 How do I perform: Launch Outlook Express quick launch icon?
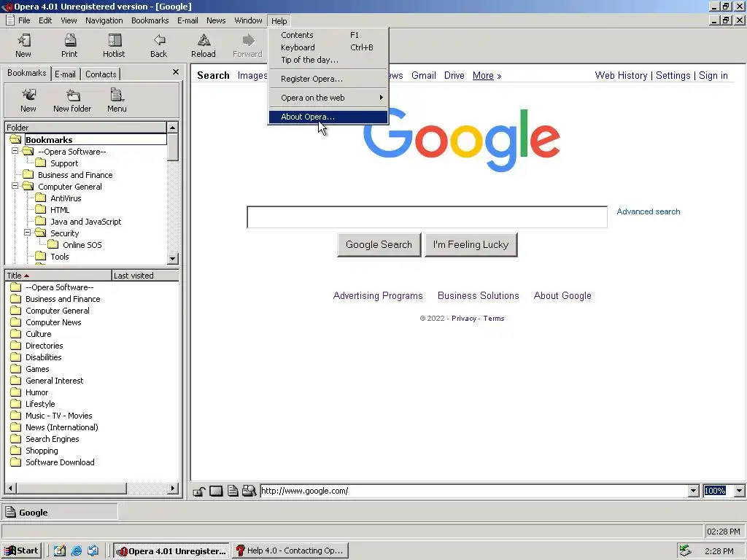[x=93, y=551]
